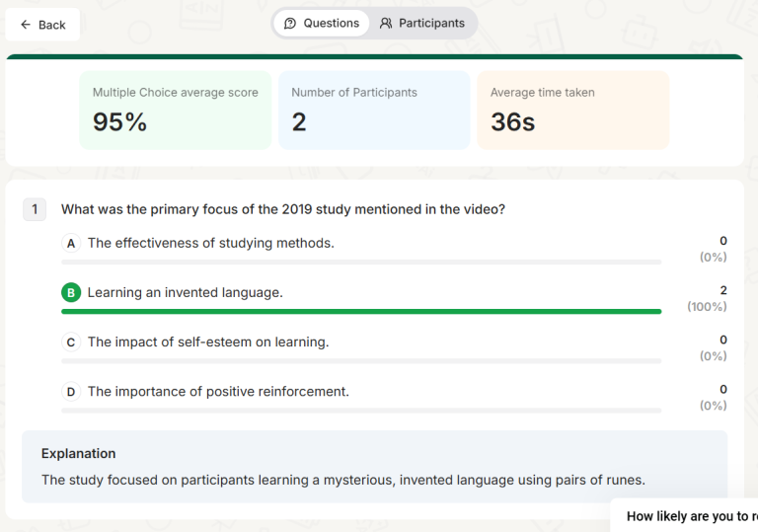
Task: Click answer text 'Learning an invented language.'
Action: click(x=185, y=293)
